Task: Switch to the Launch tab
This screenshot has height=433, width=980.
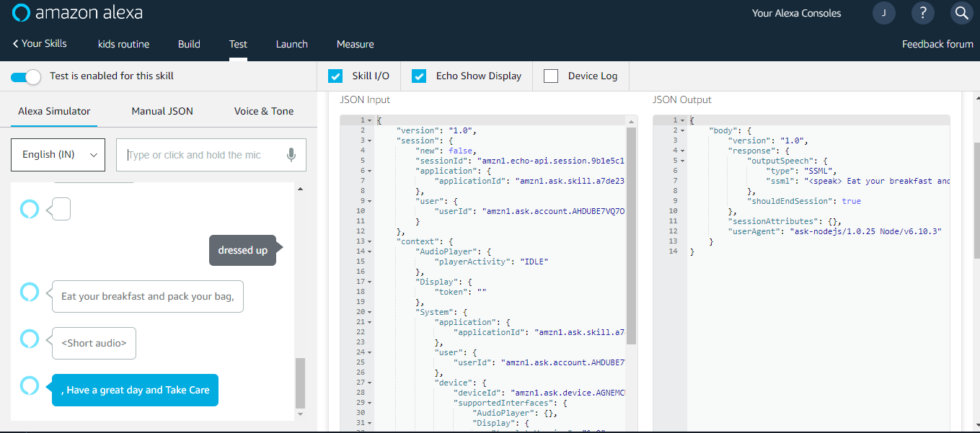Action: [x=291, y=44]
